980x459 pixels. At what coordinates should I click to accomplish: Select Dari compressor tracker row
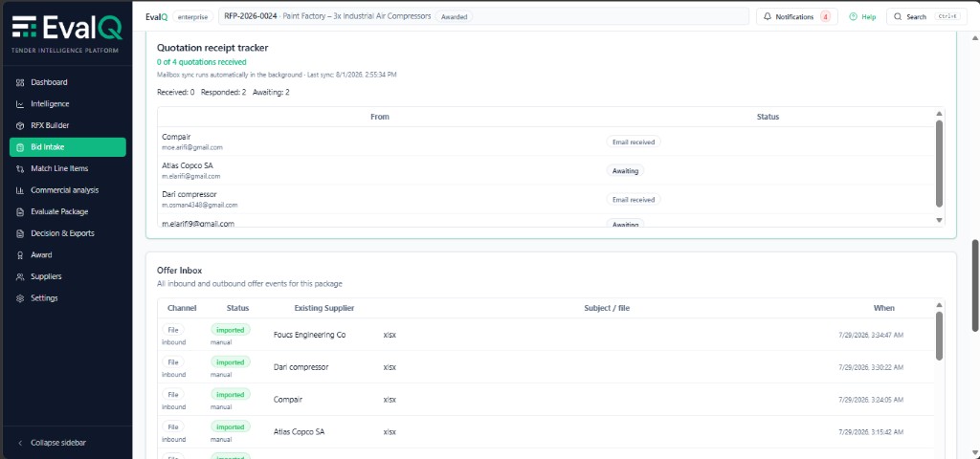point(546,199)
